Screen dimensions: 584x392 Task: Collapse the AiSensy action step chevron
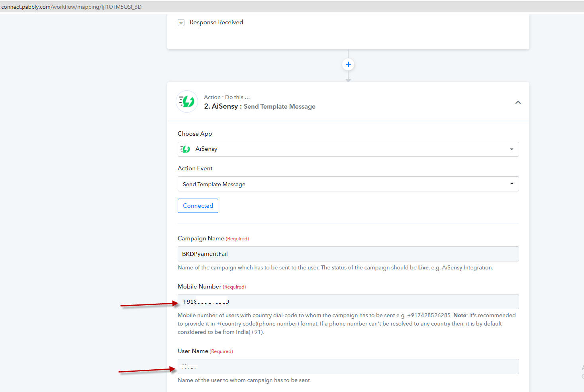click(518, 102)
